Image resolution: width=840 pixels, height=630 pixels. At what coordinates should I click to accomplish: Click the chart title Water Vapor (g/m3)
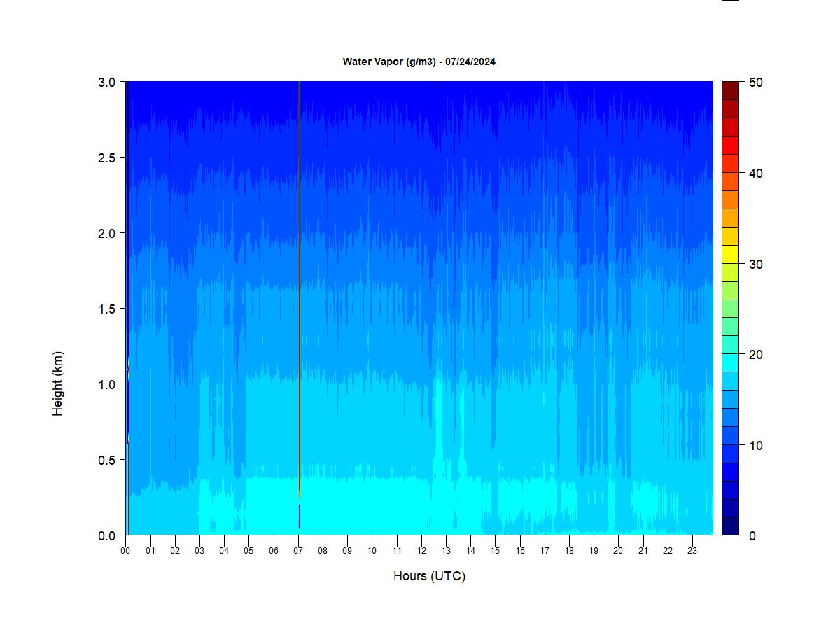point(419,62)
